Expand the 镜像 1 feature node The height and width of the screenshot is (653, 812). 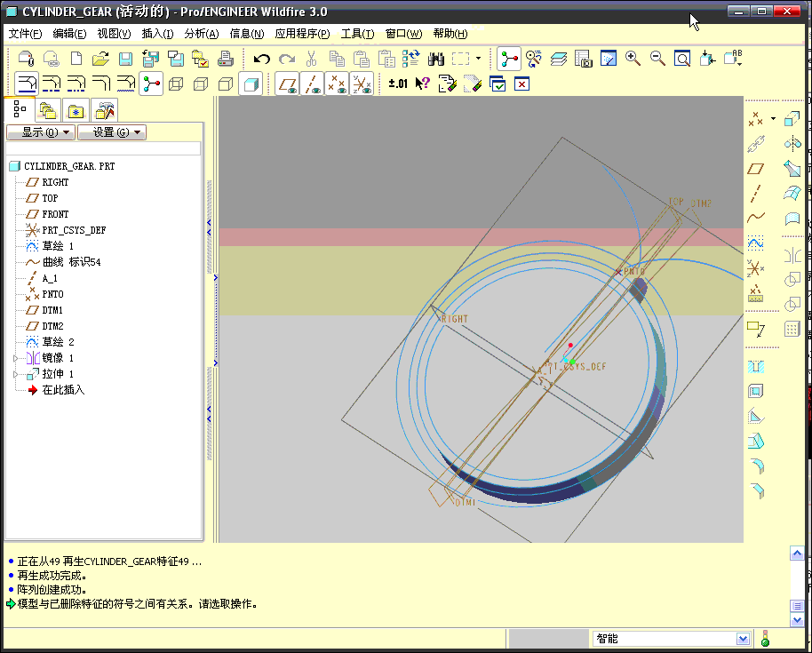pyautogui.click(x=15, y=358)
